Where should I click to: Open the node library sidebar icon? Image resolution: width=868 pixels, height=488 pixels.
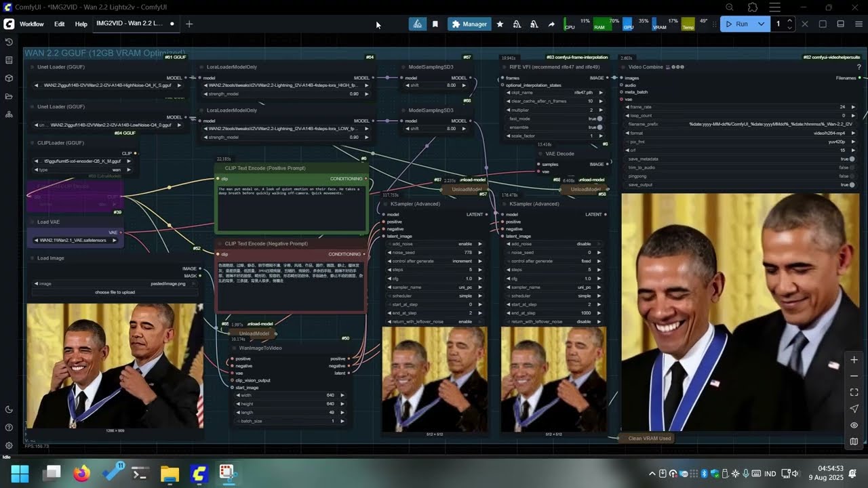pyautogui.click(x=9, y=60)
